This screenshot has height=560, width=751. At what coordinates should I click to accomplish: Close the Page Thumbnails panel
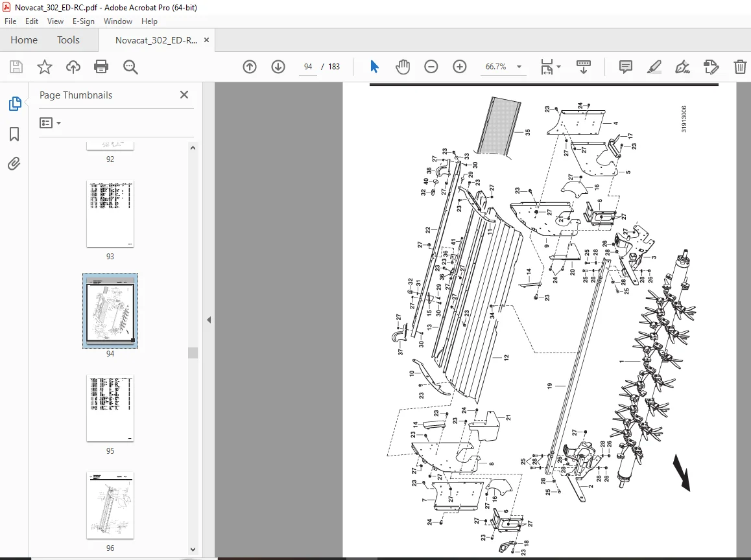coord(184,95)
